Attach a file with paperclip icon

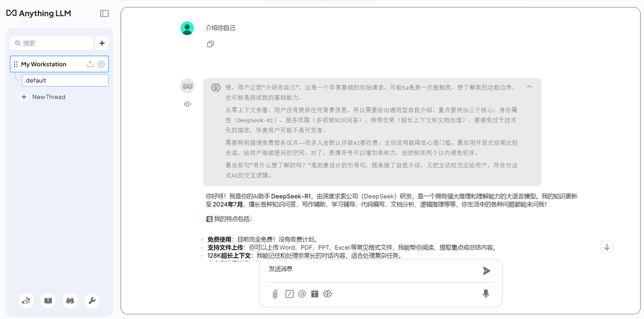(x=275, y=294)
